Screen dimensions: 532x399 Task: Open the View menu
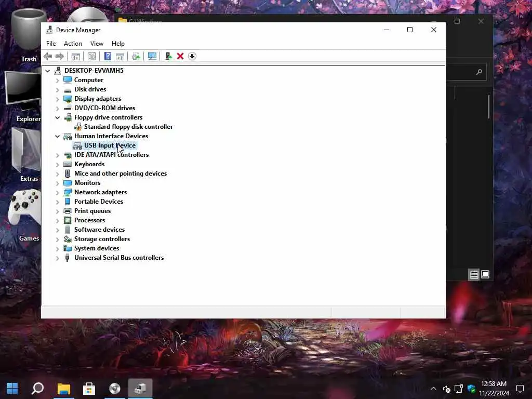[97, 44]
